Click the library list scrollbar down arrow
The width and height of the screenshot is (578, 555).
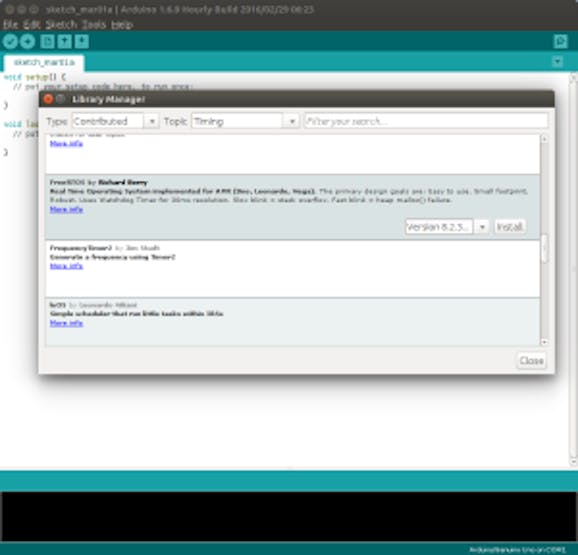click(544, 342)
